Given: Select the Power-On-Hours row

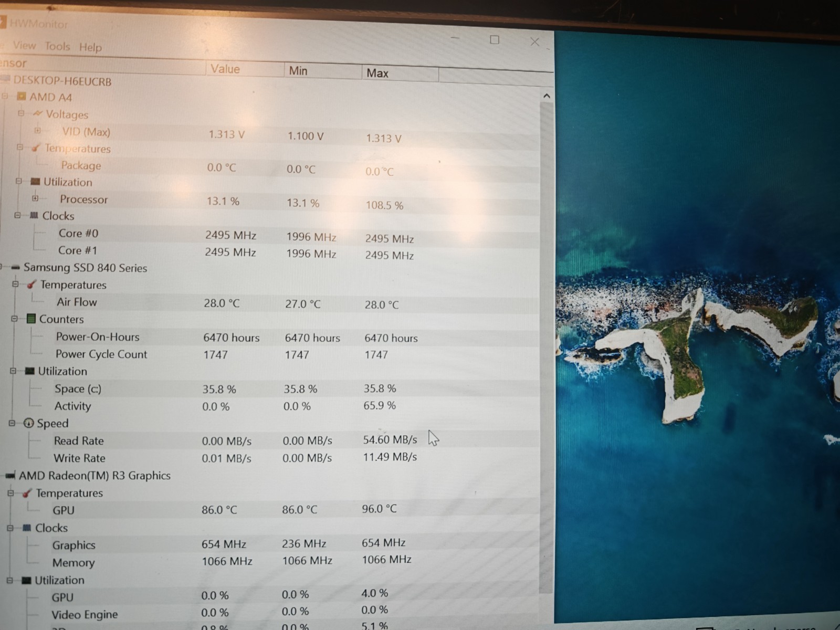Looking at the screenshot, I should click(x=270, y=338).
